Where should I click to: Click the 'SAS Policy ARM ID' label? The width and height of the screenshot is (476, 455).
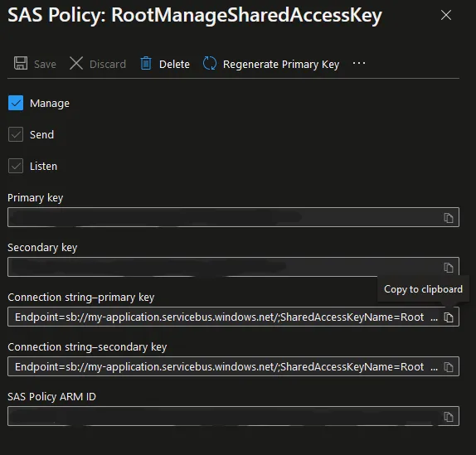(51, 397)
